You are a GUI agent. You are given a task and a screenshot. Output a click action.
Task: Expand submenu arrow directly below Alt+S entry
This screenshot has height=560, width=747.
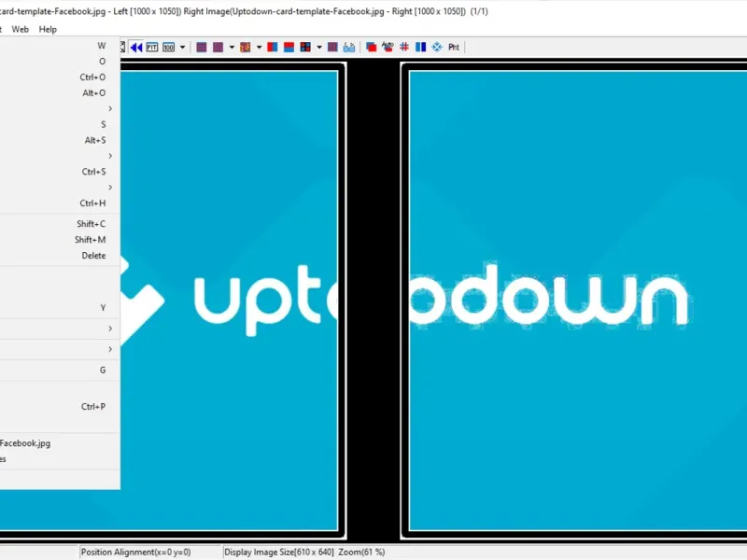click(110, 156)
